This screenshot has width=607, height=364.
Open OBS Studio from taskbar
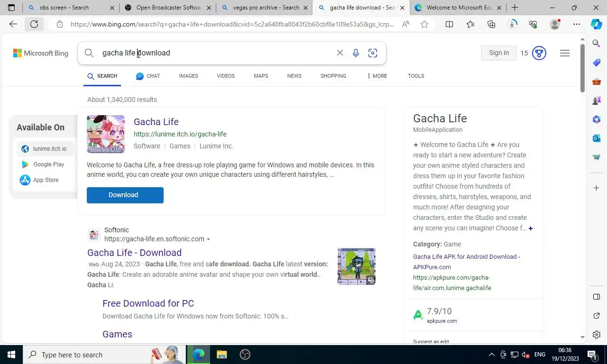[245, 355]
